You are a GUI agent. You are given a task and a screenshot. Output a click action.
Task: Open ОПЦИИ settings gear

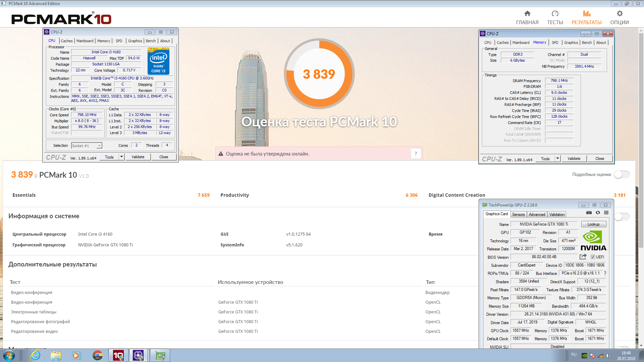point(619,17)
